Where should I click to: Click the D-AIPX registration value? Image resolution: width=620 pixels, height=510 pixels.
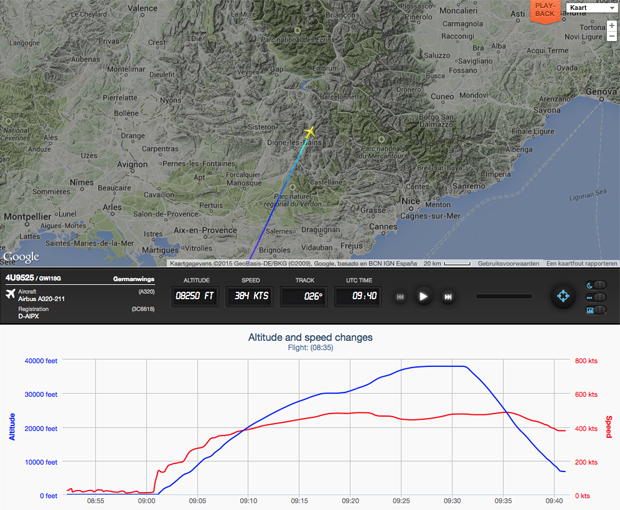[28, 316]
